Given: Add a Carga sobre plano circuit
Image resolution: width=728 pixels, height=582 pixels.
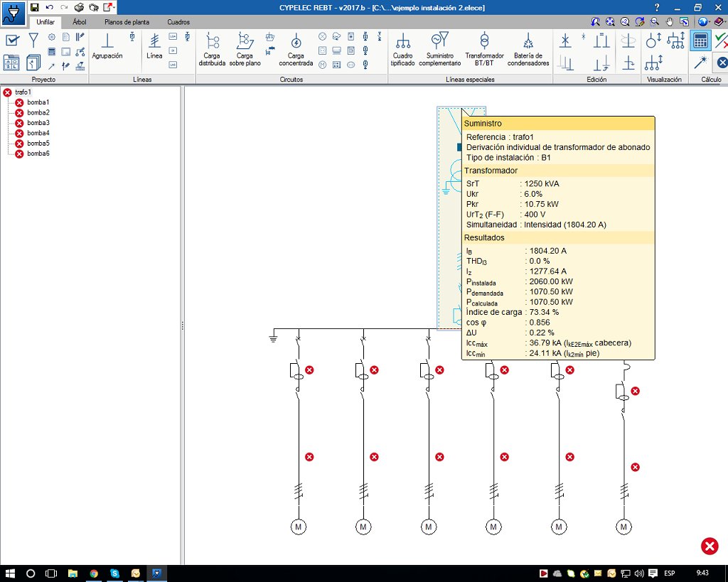Looking at the screenshot, I should (x=245, y=49).
